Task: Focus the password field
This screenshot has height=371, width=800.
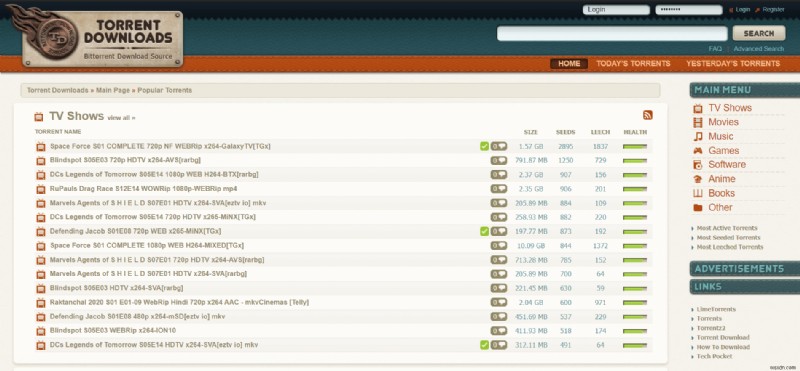Action: [689, 10]
